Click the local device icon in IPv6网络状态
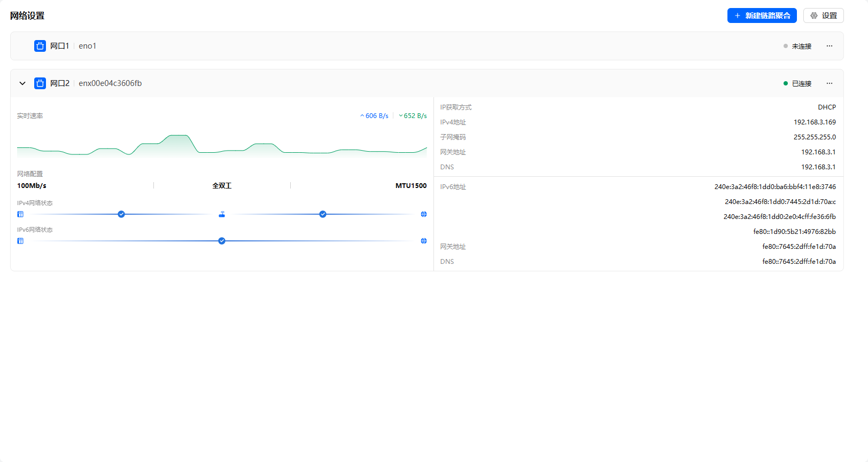Screen dimensions: 868x462 (20, 241)
